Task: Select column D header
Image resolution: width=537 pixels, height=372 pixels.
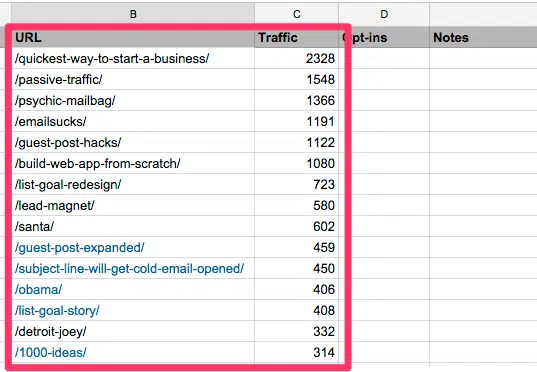Action: pos(384,14)
